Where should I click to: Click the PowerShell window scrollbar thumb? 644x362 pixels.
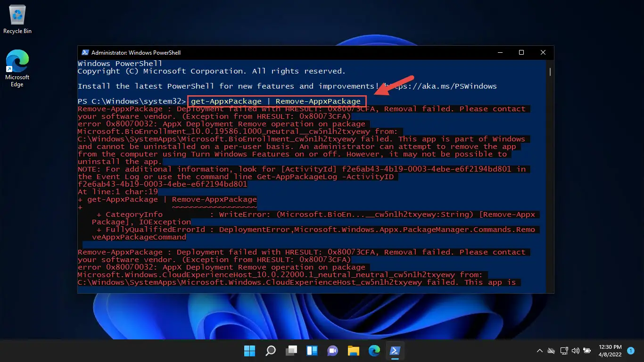click(550, 72)
